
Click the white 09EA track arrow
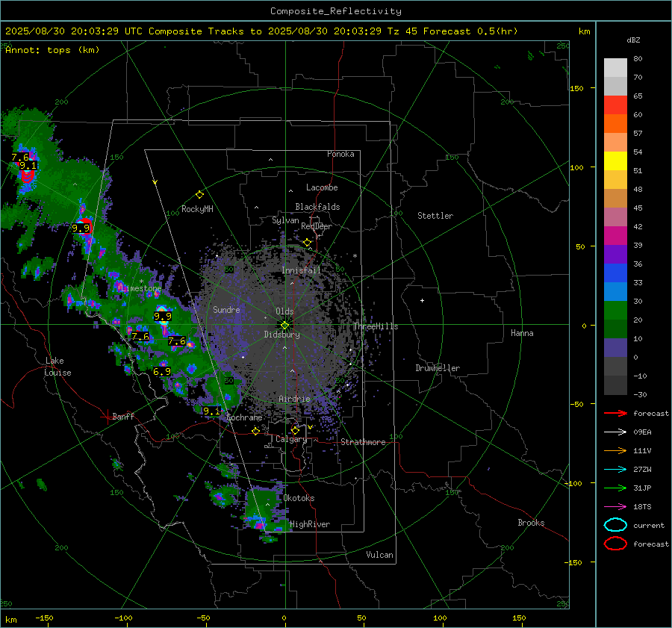coord(615,432)
